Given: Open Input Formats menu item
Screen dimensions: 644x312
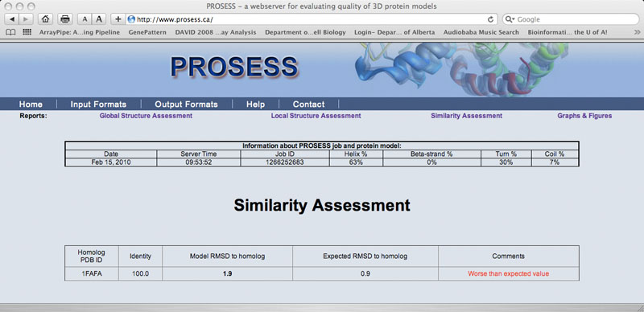Looking at the screenshot, I should coord(98,105).
